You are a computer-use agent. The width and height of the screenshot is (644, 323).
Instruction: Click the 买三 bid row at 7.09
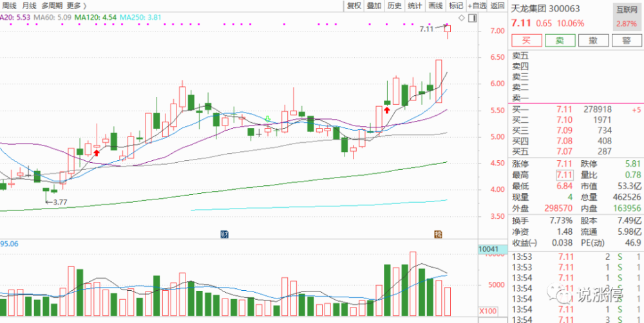pos(576,131)
